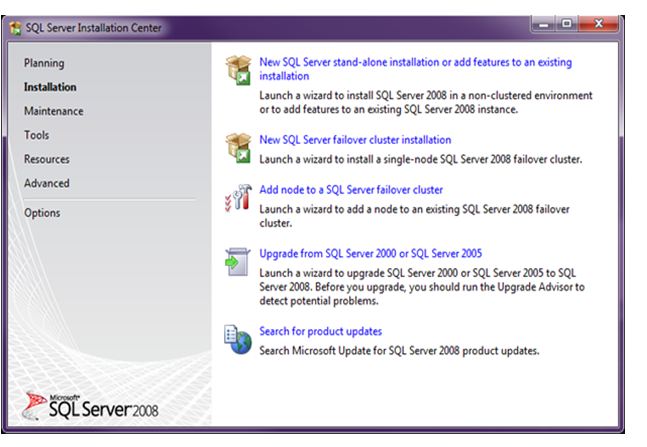647x447 pixels.
Task: Click the failover cluster installation box icon
Action: tap(238, 148)
